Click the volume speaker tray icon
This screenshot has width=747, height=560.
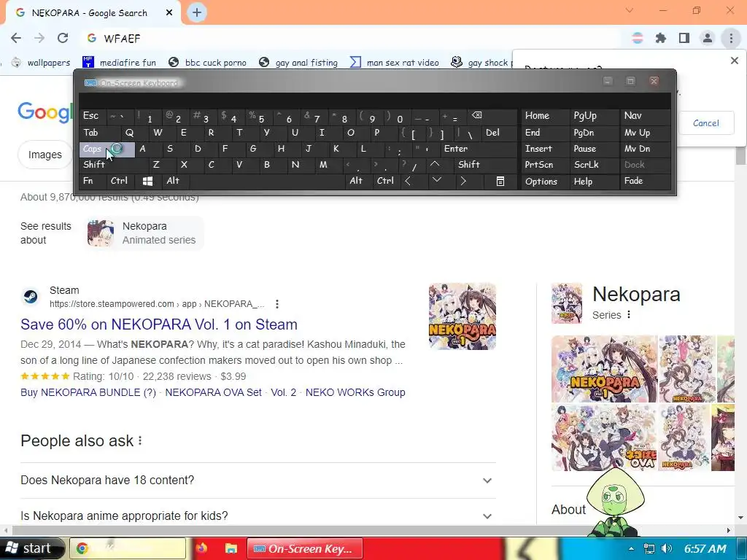[x=667, y=548]
